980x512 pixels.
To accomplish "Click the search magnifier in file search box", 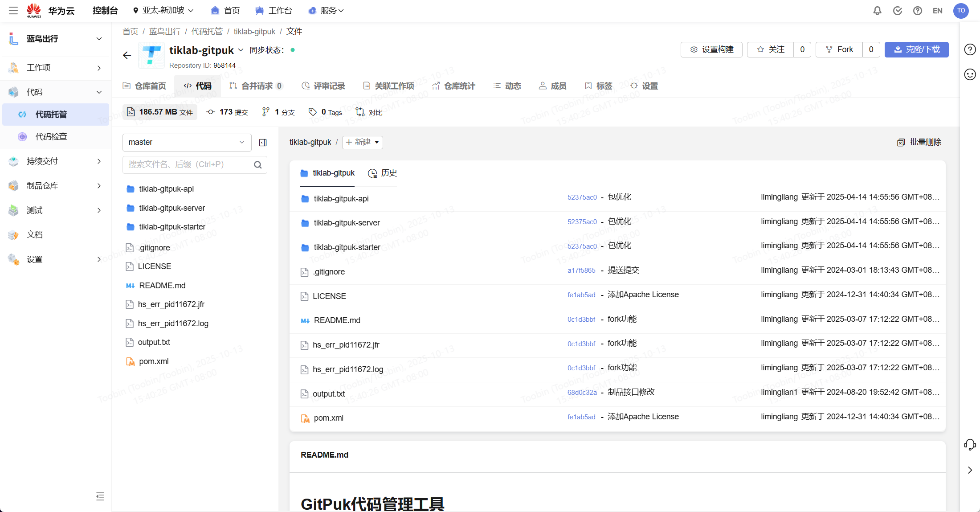I will click(x=257, y=165).
